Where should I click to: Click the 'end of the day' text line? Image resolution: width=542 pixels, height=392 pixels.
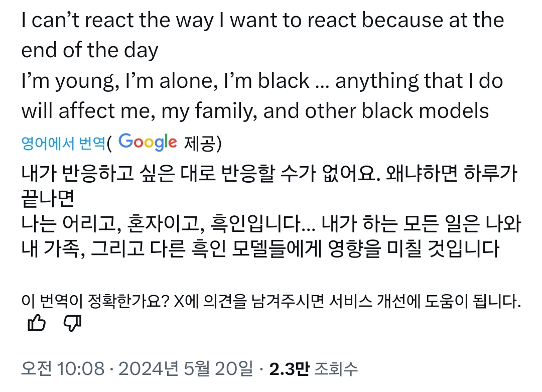pyautogui.click(x=89, y=51)
